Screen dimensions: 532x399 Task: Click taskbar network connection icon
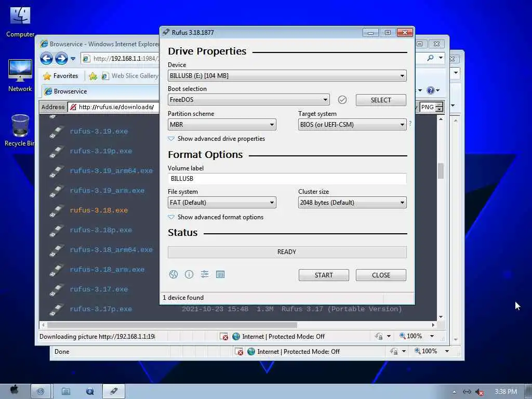point(467,392)
